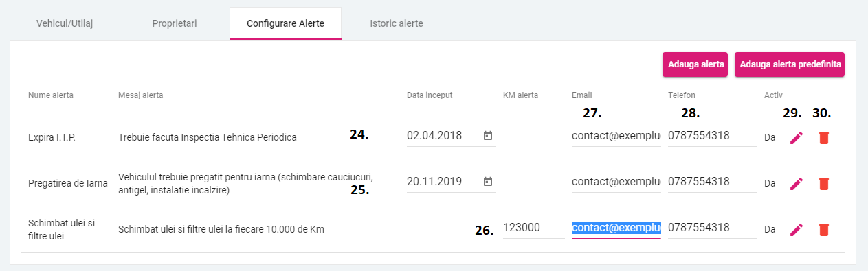The image size is (868, 271).
Task: Open calendar picker for date 20.11.2019
Action: (x=488, y=182)
